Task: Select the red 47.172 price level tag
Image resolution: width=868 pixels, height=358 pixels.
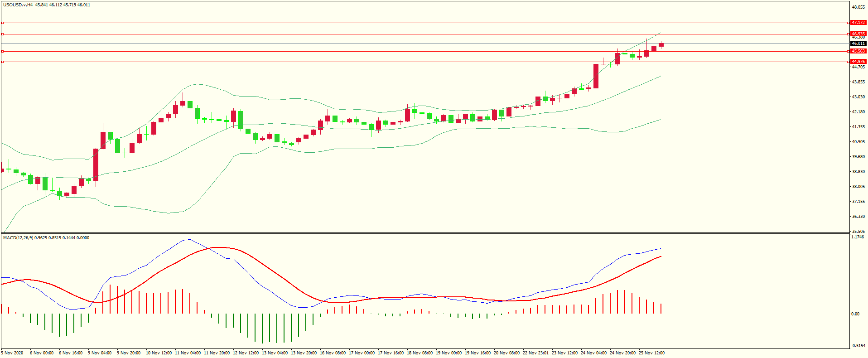Action: point(858,23)
